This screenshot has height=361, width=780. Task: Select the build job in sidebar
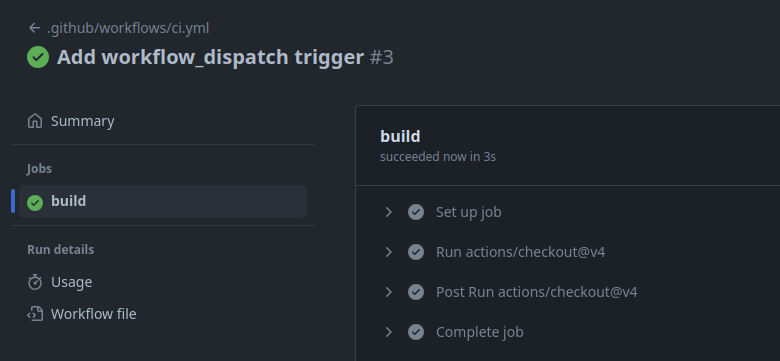pos(163,201)
